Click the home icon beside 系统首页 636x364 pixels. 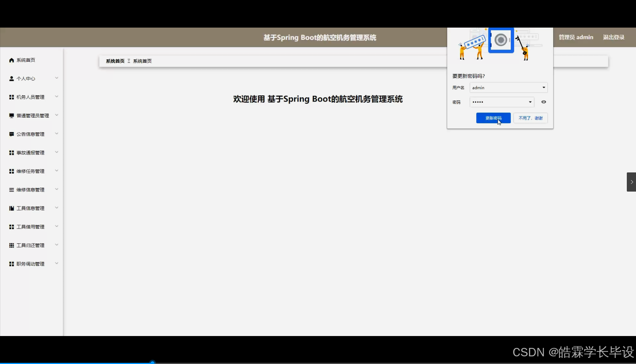[11, 60]
